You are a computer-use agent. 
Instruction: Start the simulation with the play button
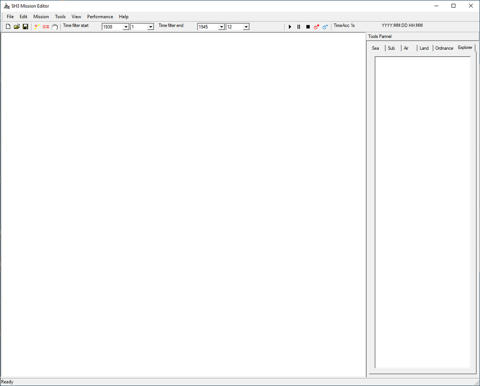[x=290, y=27]
